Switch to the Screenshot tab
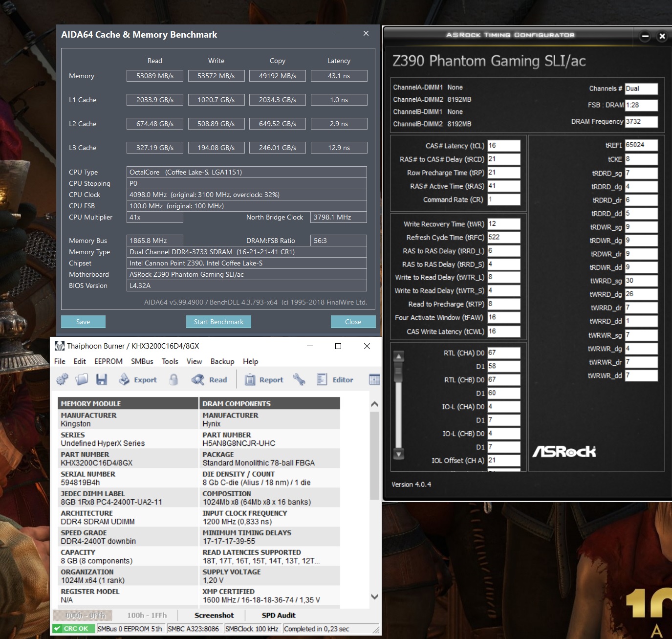The height and width of the screenshot is (639, 672). coord(214,615)
